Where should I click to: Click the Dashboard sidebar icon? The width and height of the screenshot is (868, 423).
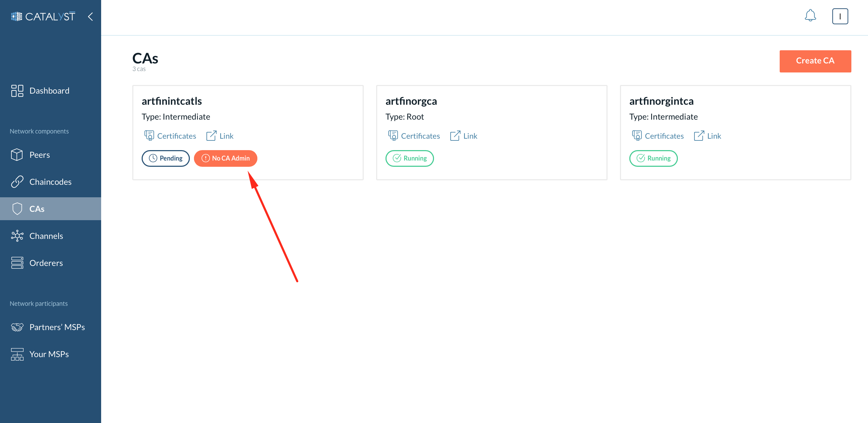pos(17,90)
